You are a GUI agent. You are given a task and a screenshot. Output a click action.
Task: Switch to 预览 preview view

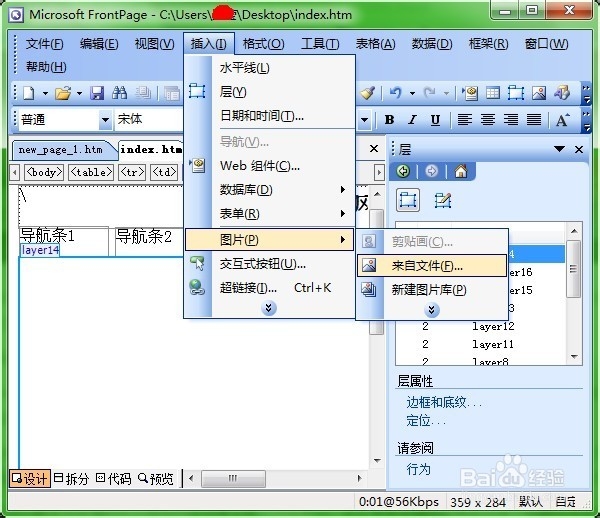tap(155, 479)
